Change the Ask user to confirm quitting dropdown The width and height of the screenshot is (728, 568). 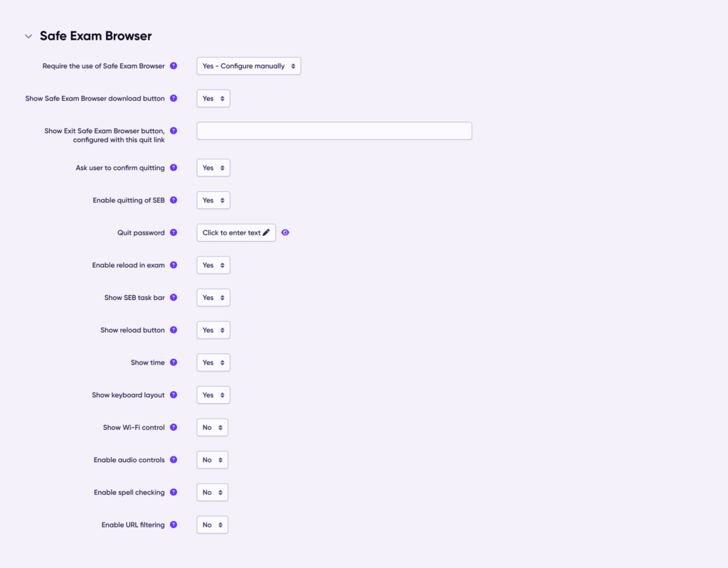coord(213,168)
